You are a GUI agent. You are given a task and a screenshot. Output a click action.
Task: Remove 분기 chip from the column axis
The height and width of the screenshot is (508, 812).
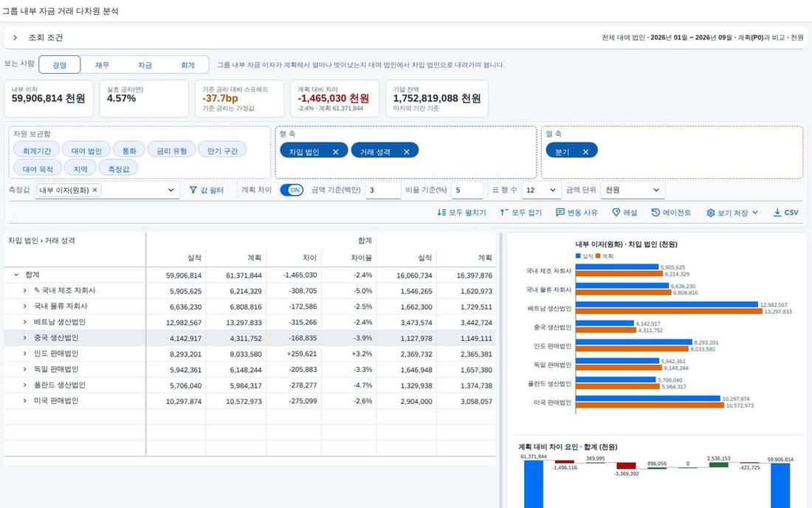[x=585, y=151]
